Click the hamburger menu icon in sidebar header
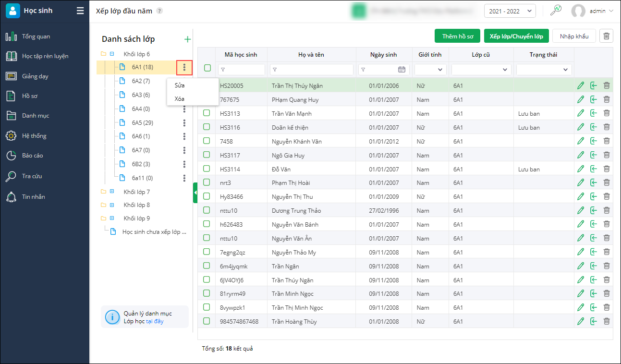This screenshot has height=364, width=621. click(x=80, y=11)
